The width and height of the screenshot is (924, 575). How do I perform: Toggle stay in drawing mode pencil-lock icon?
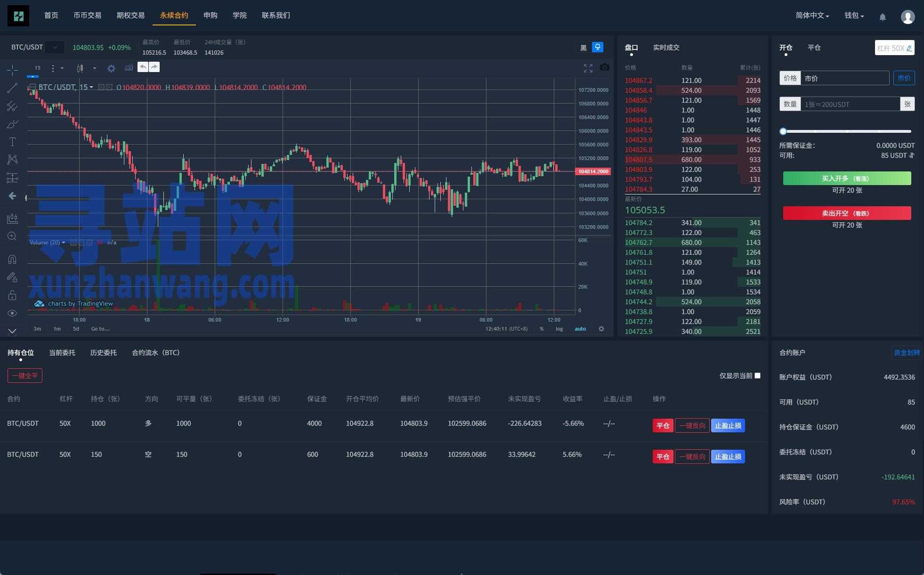pyautogui.click(x=12, y=277)
